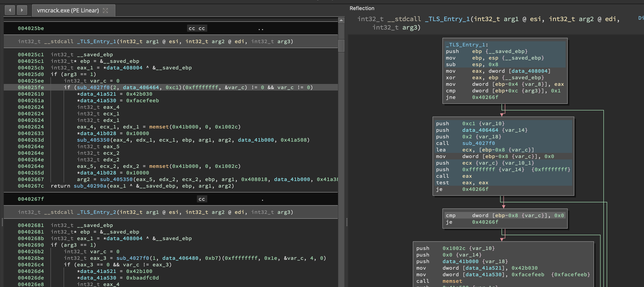The height and width of the screenshot is (287, 644).
Task: Click _TLS_Entry_1 in the linear view function header
Action: point(96,42)
